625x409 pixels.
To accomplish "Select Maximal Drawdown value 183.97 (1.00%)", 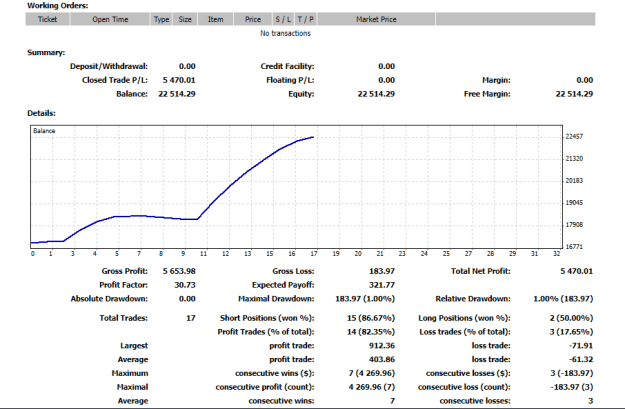I will tap(365, 299).
